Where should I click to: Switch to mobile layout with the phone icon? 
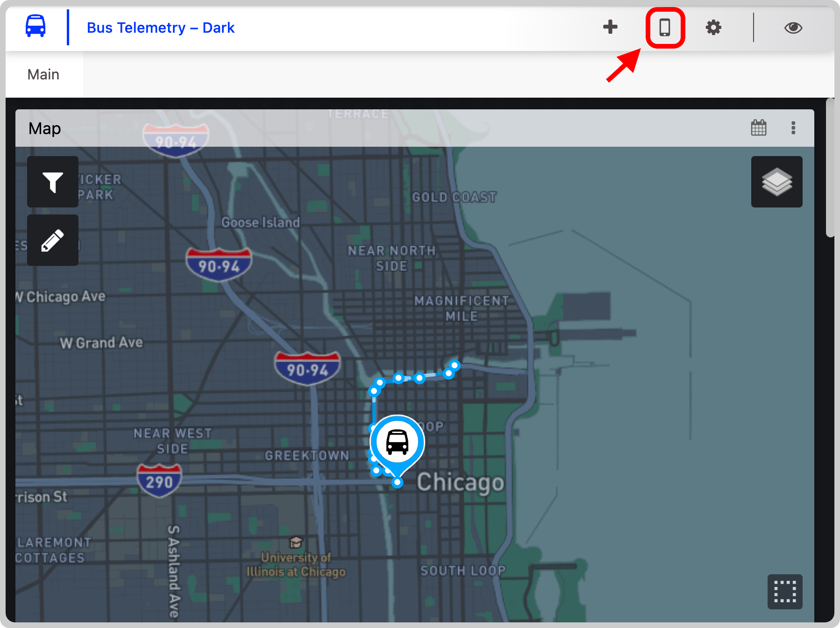[665, 28]
